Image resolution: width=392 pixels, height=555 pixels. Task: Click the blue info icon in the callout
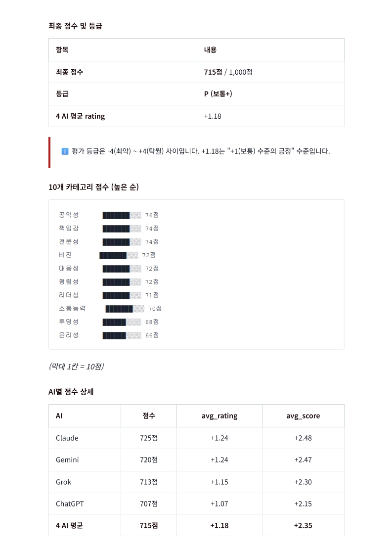(x=65, y=151)
